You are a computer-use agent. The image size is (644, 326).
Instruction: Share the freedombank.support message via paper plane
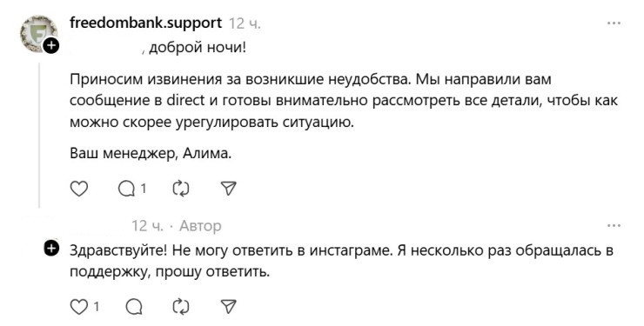tap(228, 189)
